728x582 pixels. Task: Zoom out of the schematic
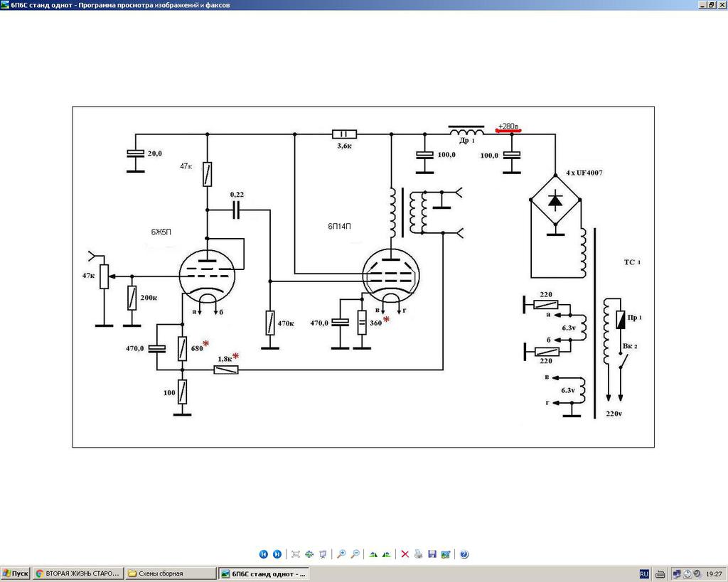[x=355, y=554]
